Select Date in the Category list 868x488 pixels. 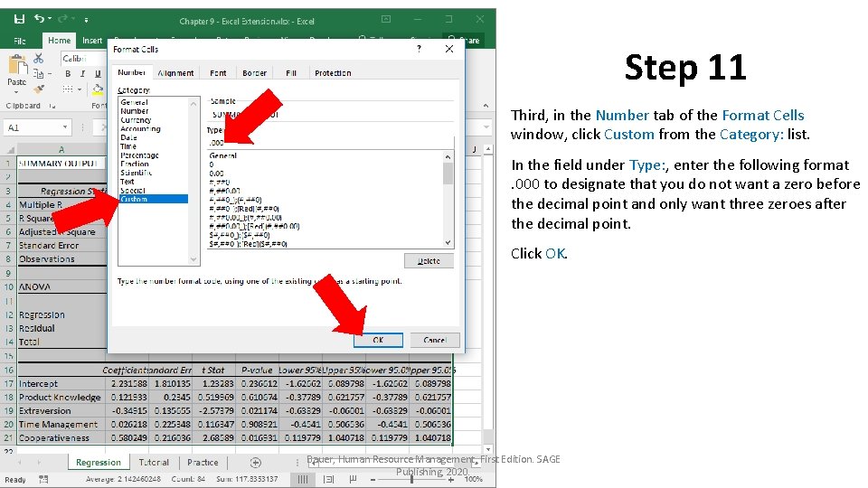(128, 137)
